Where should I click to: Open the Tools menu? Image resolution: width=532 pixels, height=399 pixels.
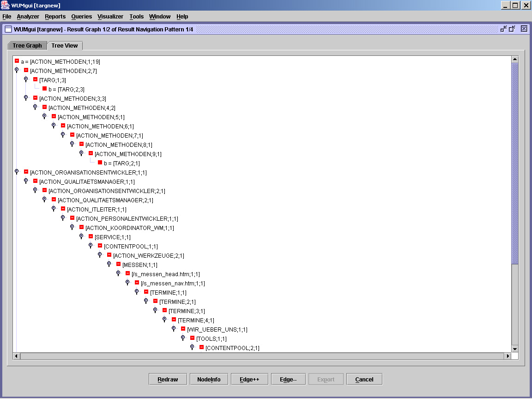(x=136, y=16)
